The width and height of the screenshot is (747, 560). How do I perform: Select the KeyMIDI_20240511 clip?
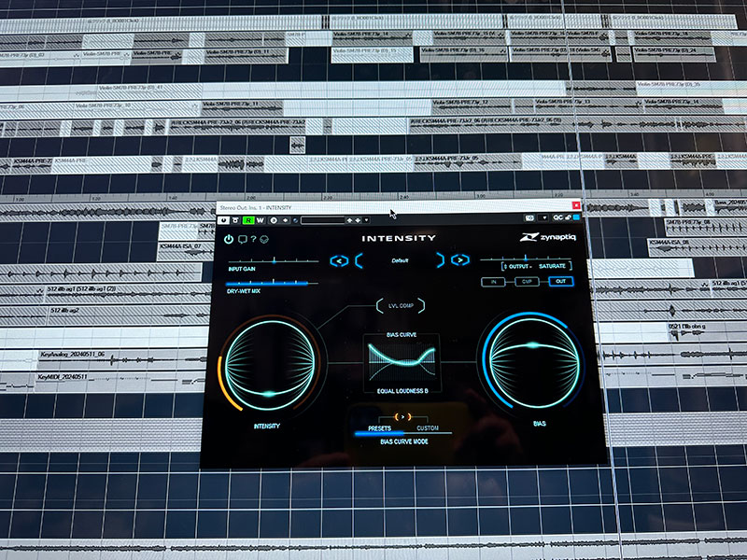point(120,381)
